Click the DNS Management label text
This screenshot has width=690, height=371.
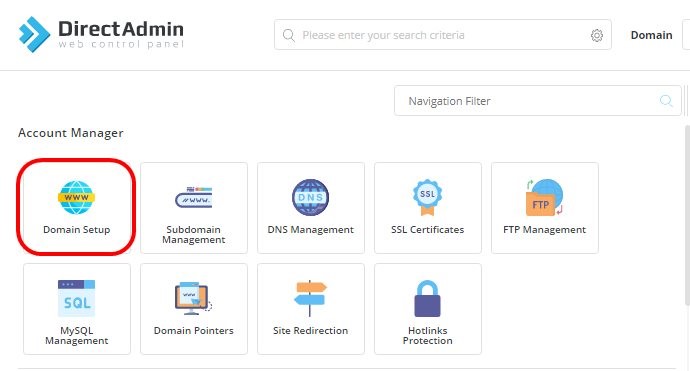point(310,229)
